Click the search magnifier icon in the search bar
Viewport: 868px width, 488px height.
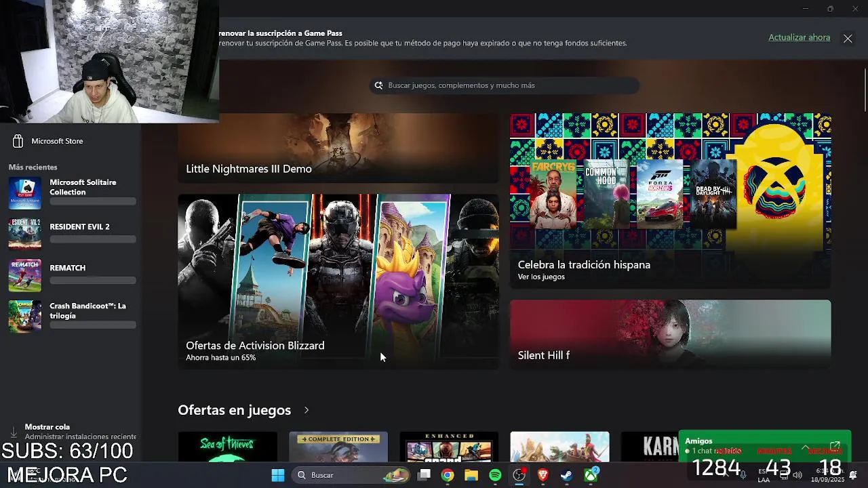pos(379,85)
